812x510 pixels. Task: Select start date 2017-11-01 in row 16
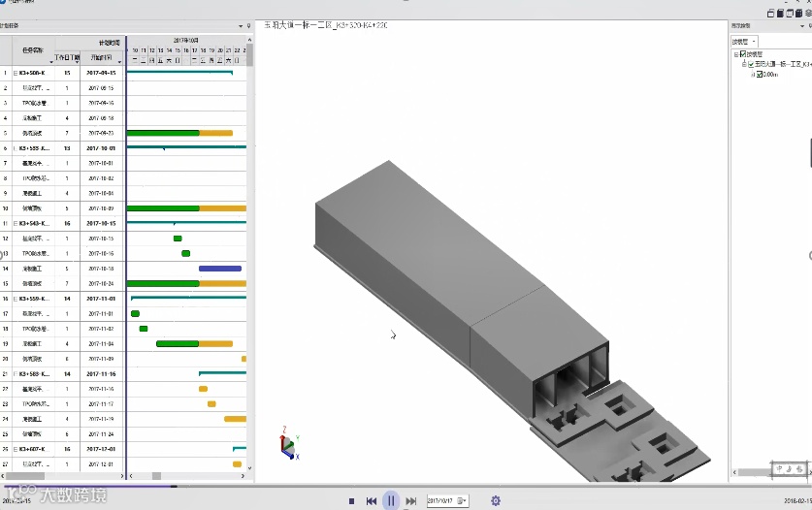coord(101,299)
